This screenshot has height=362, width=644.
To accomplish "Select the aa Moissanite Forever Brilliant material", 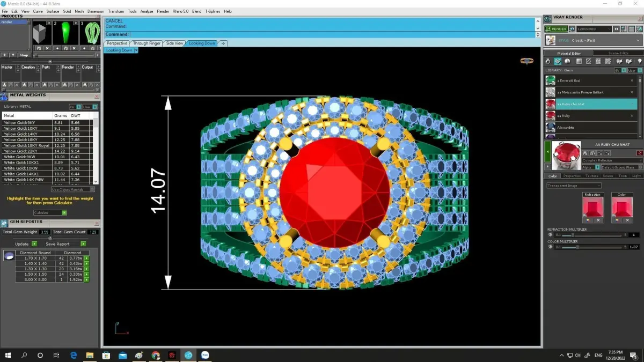I will coord(590,92).
